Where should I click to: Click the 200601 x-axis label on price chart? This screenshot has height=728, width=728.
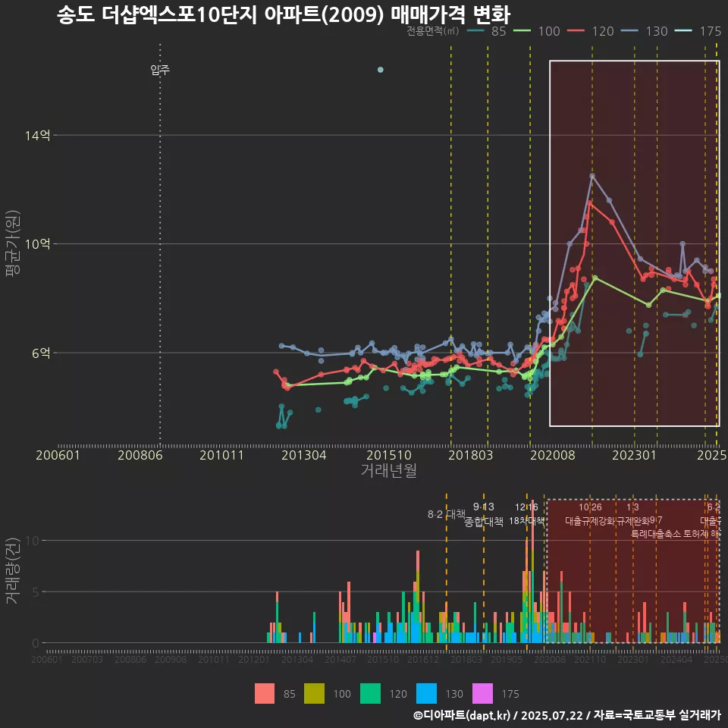[x=58, y=455]
